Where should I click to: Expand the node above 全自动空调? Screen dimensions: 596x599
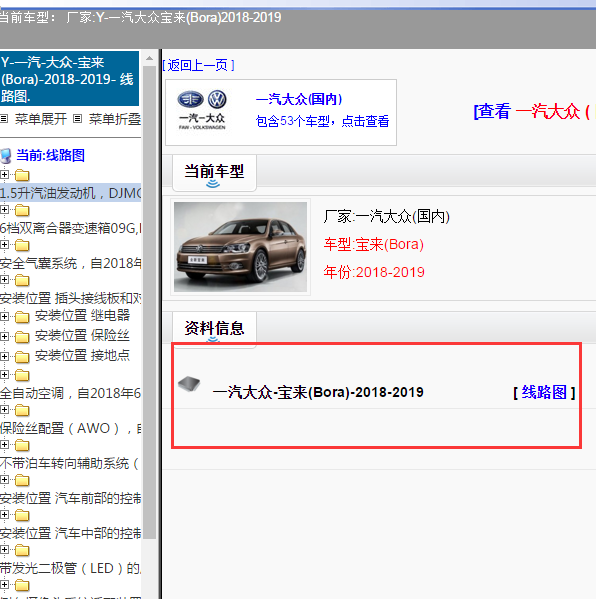[4, 374]
